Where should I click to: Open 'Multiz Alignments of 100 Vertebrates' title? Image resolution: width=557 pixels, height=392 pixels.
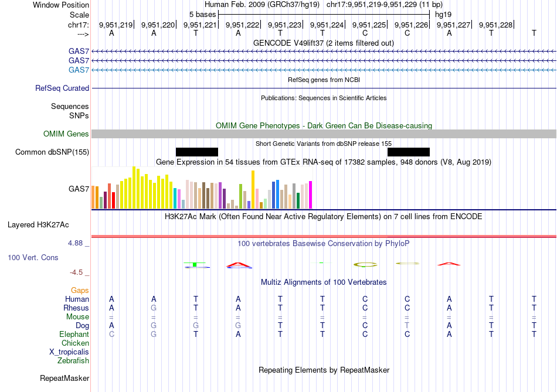(x=324, y=282)
